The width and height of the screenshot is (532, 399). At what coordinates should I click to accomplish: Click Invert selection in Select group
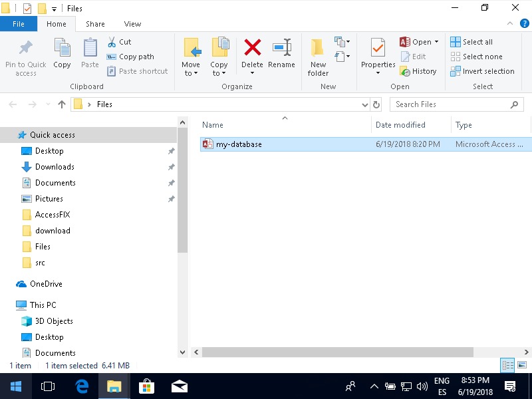(x=482, y=71)
